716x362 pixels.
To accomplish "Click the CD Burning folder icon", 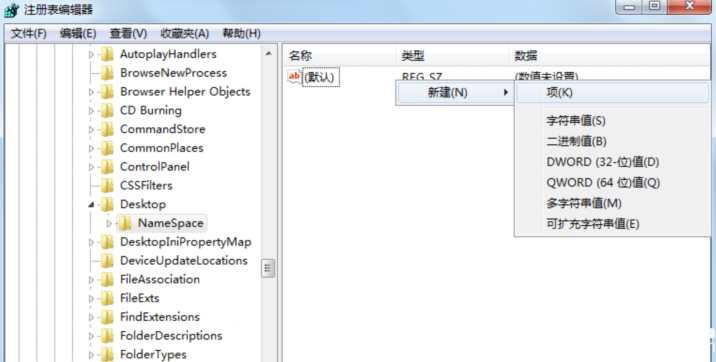I will [107, 110].
